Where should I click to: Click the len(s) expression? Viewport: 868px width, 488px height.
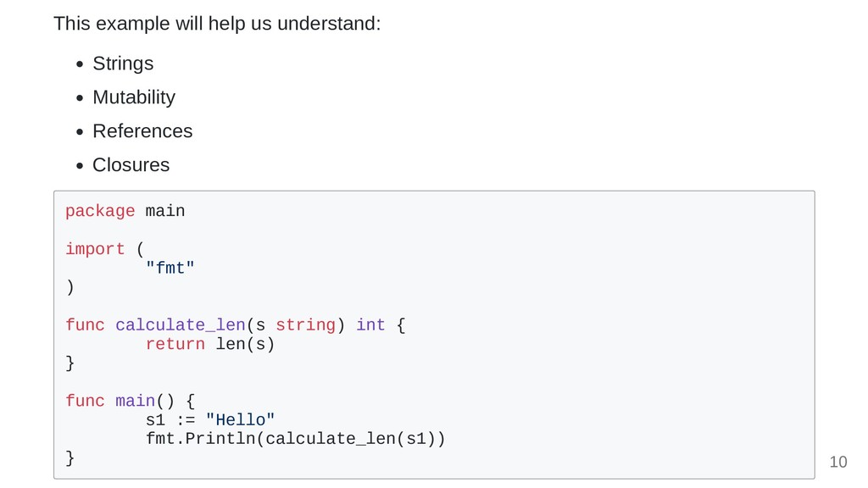245,344
